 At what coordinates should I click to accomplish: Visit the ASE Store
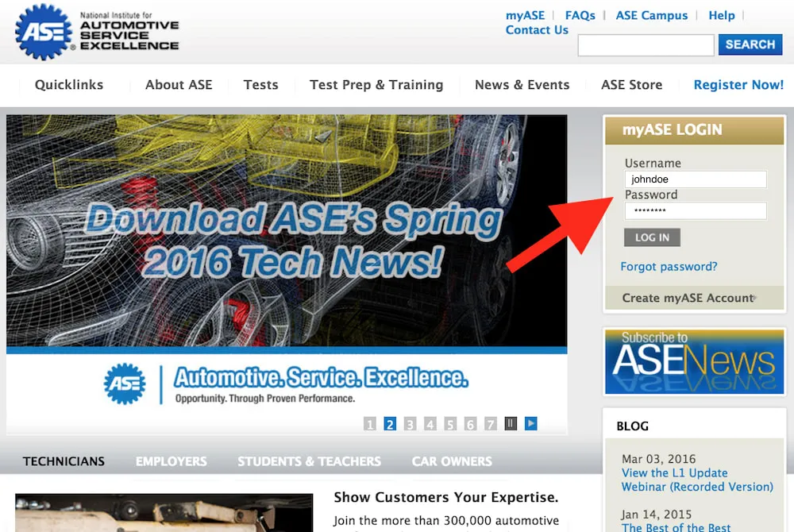[x=631, y=84]
